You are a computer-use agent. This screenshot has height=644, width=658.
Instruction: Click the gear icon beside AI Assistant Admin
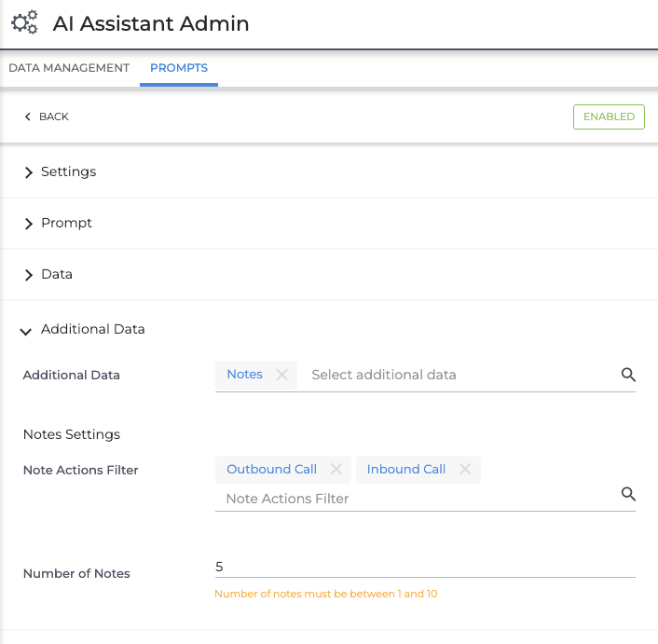coord(24,22)
